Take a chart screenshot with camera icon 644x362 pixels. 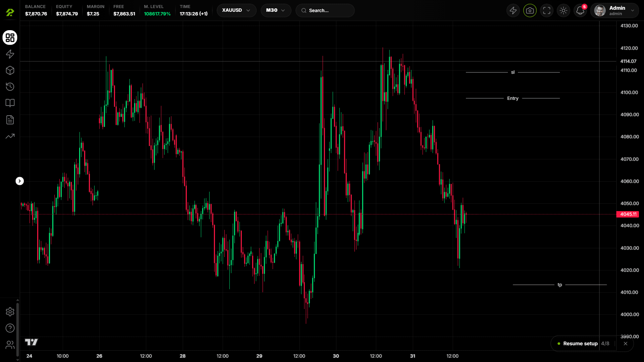(x=530, y=10)
